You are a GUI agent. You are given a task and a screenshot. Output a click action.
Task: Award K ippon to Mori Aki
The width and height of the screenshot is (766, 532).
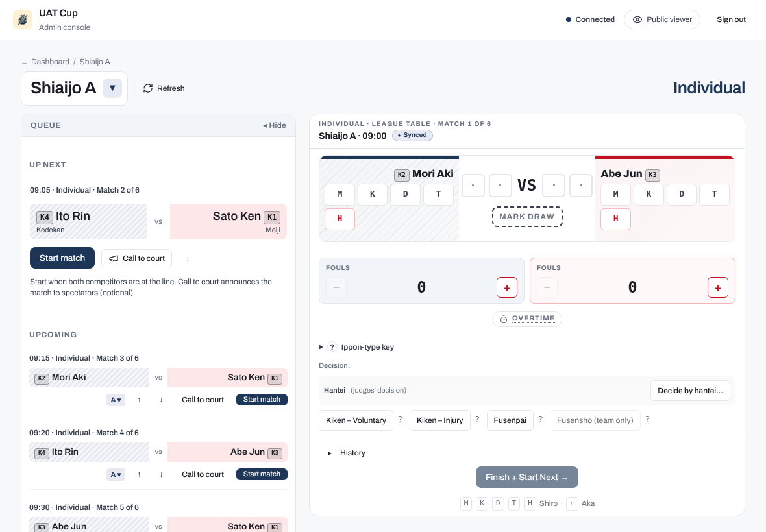pos(373,194)
